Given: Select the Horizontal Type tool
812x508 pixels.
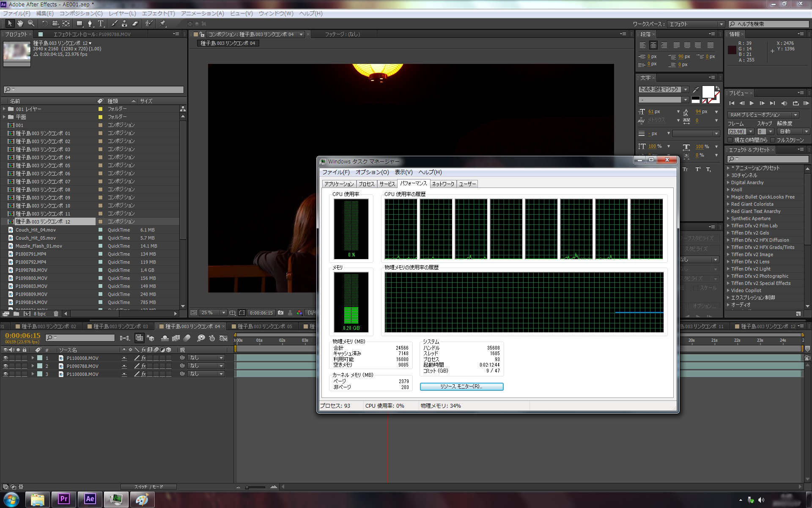Looking at the screenshot, I should [x=101, y=24].
